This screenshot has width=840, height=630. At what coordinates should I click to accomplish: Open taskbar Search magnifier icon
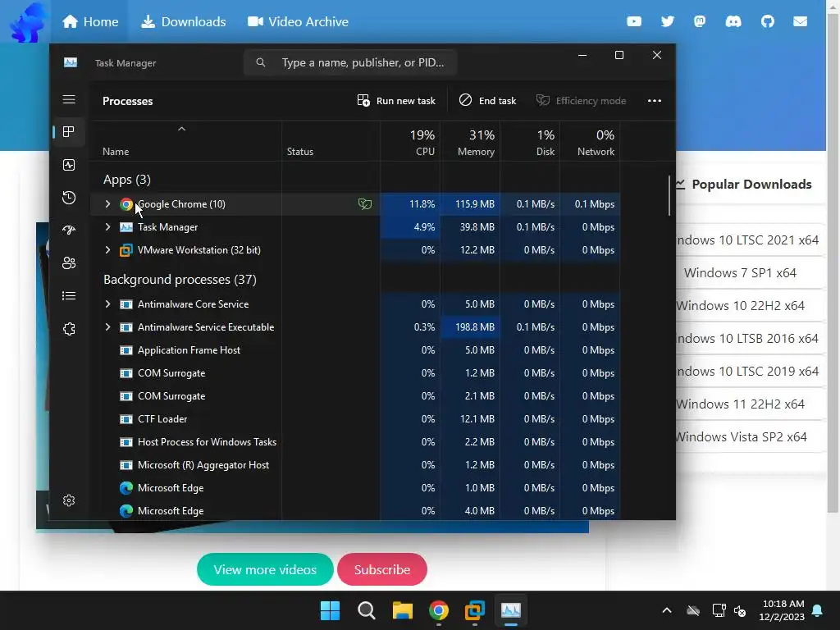tap(367, 610)
